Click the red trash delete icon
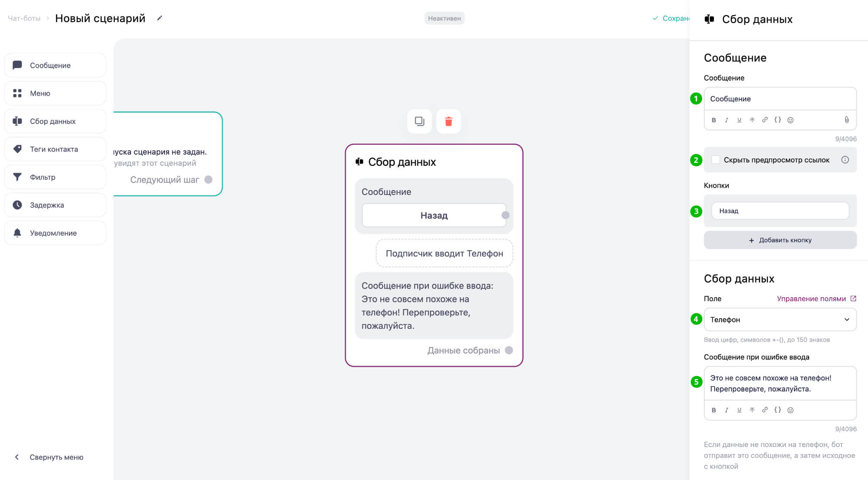This screenshot has width=868, height=480. pyautogui.click(x=448, y=121)
